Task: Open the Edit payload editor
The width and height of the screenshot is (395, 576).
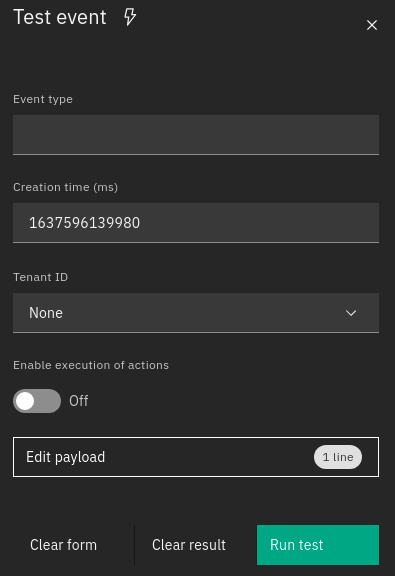Action: (196, 457)
